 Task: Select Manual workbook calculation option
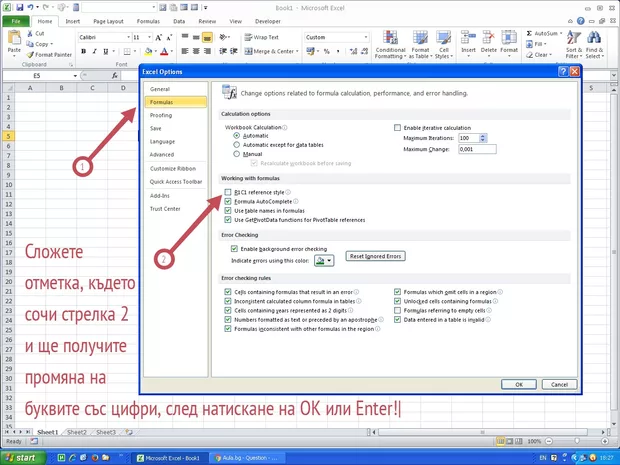pos(236,154)
